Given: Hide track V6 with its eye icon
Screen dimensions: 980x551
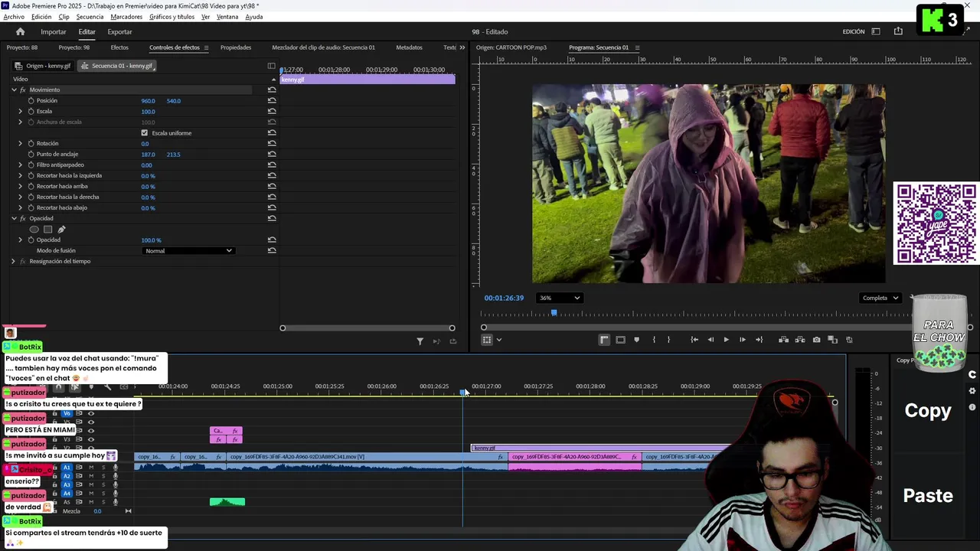Looking at the screenshot, I should (91, 413).
